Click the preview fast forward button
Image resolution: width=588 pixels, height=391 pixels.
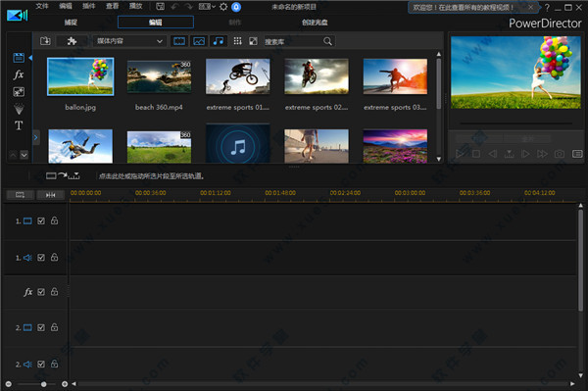pyautogui.click(x=542, y=154)
